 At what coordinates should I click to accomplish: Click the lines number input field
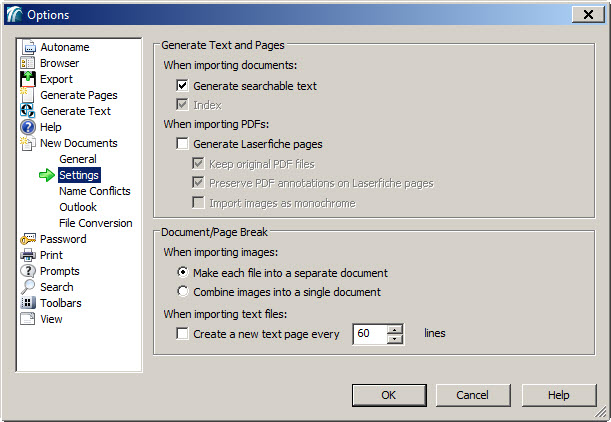pos(369,334)
